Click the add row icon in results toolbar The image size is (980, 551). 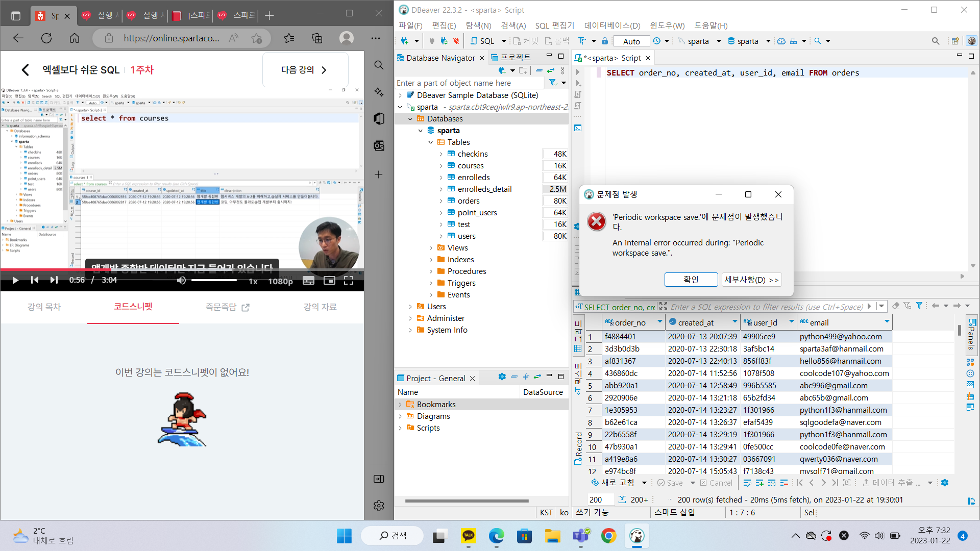759,483
